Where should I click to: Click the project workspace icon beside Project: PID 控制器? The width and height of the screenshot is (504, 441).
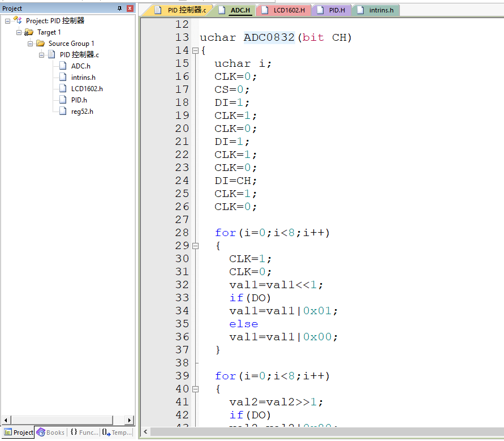tap(18, 20)
